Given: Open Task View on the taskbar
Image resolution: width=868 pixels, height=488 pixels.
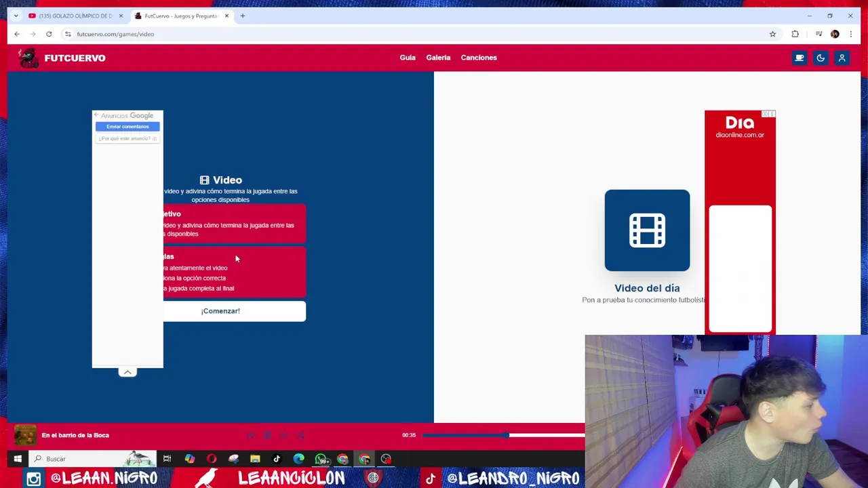Looking at the screenshot, I should [x=167, y=459].
